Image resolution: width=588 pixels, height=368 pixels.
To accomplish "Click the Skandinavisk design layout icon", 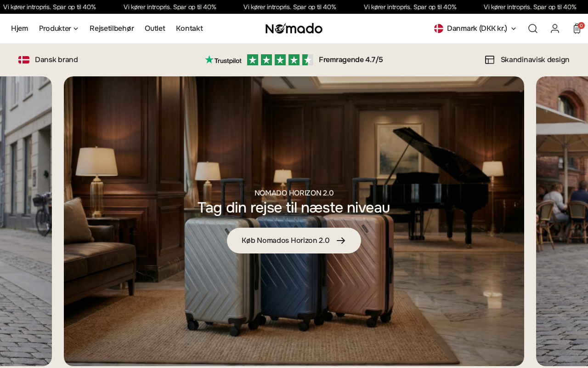I will (x=490, y=60).
